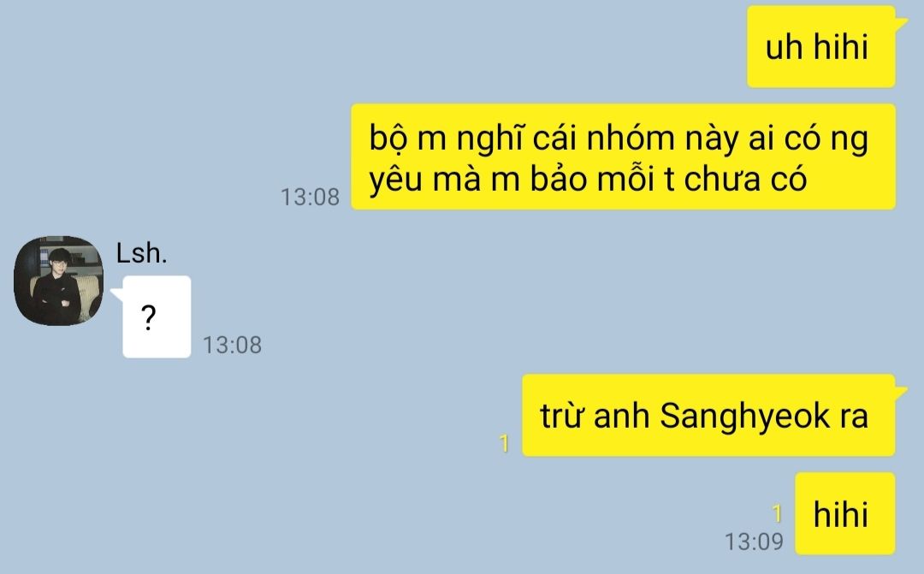Image resolution: width=924 pixels, height=574 pixels.
Task: Click the word "trừ" in the Sanghyeok message
Action: [561, 416]
